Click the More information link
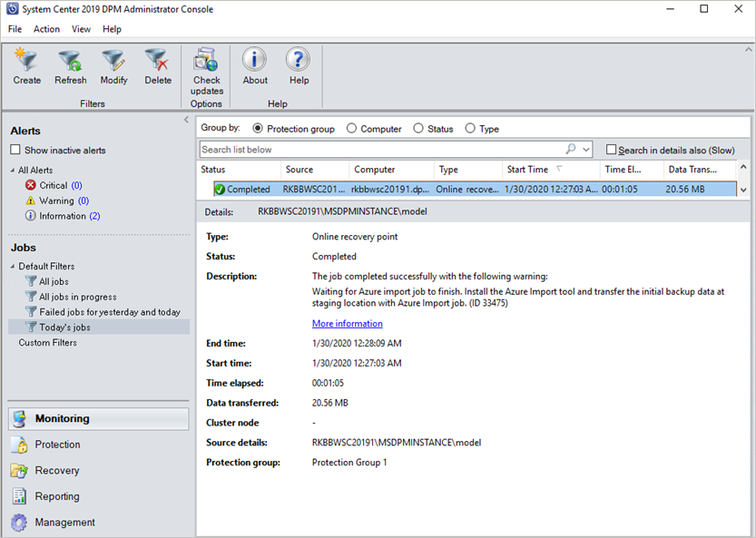 pos(347,323)
